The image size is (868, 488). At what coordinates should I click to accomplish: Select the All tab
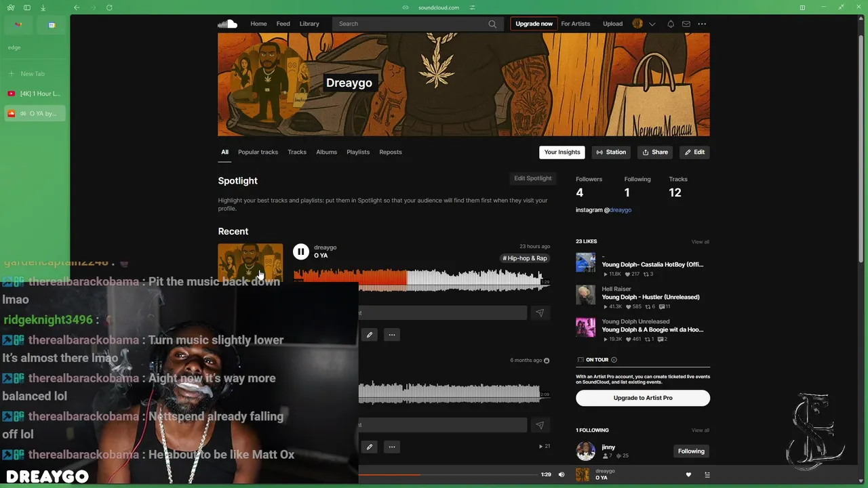coord(224,152)
